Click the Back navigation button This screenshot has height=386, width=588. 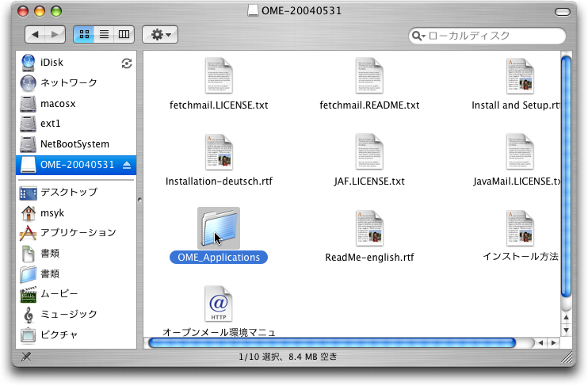[x=36, y=35]
